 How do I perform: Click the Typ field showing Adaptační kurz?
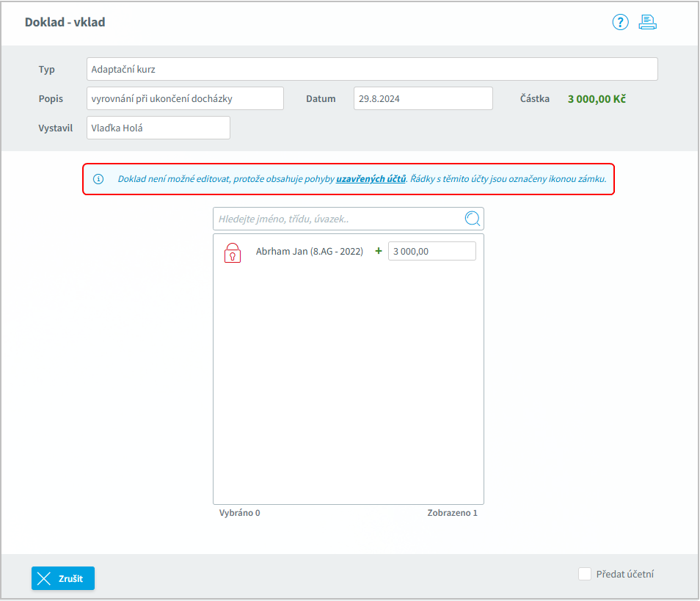click(x=371, y=69)
